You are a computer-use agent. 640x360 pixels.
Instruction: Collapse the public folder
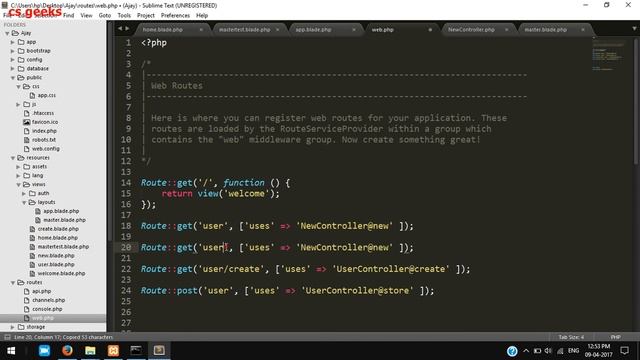pos(13,78)
